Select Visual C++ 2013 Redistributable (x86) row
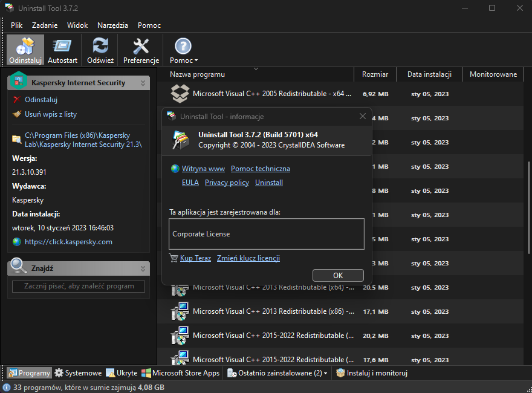 340,311
